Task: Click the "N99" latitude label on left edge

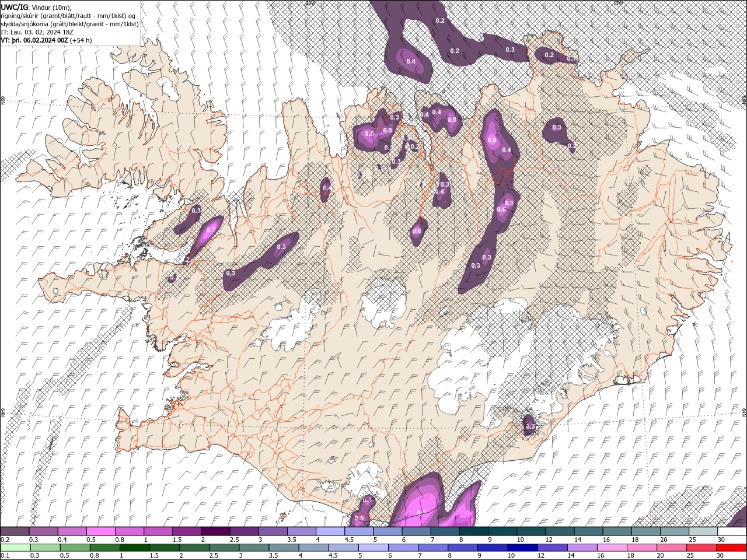Action: coord(3,101)
